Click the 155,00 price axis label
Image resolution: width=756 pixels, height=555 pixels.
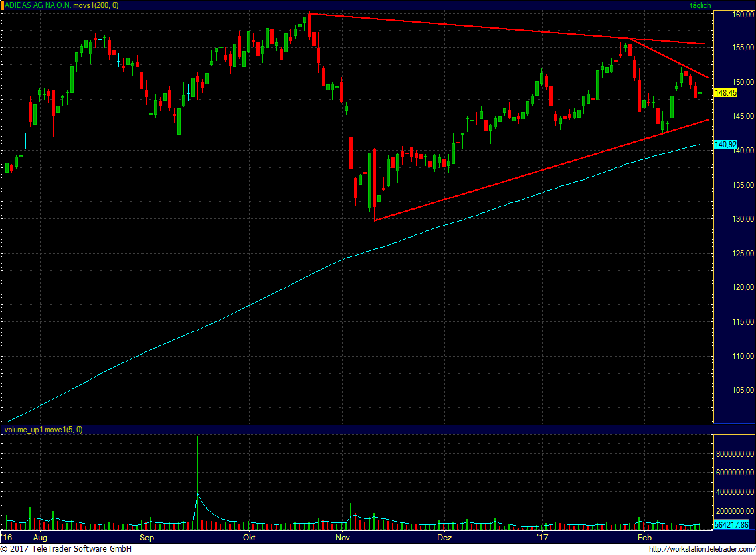point(743,48)
